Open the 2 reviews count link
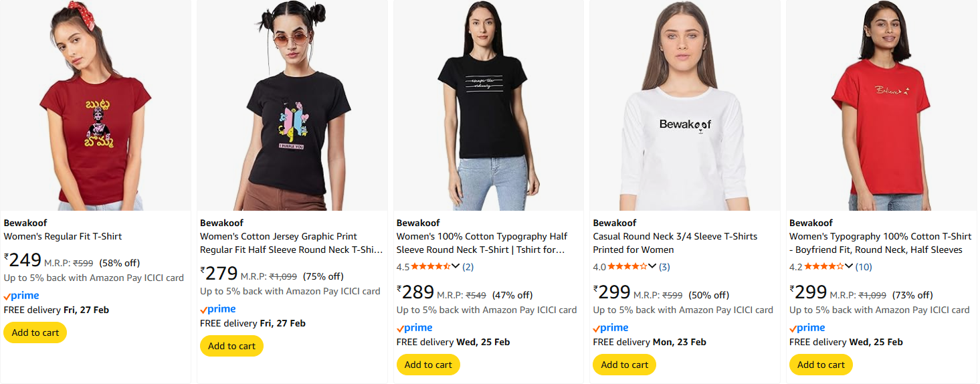Image resolution: width=980 pixels, height=384 pixels. pos(468,267)
